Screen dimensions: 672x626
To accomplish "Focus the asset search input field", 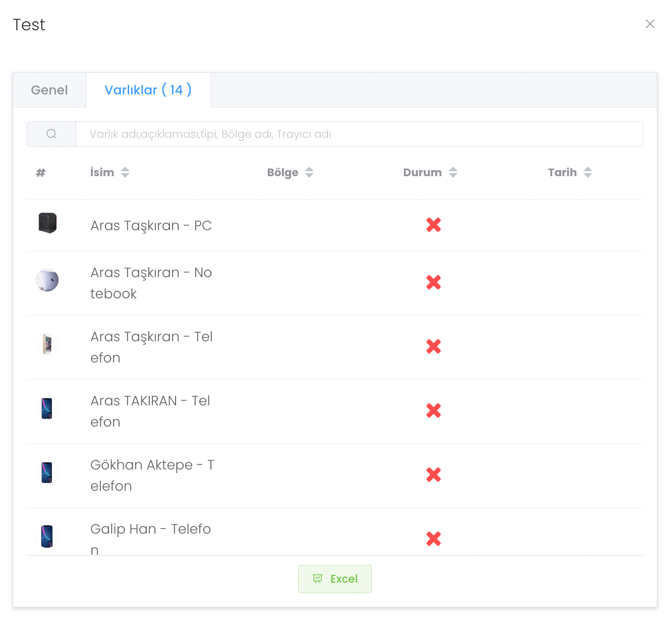I will click(359, 134).
